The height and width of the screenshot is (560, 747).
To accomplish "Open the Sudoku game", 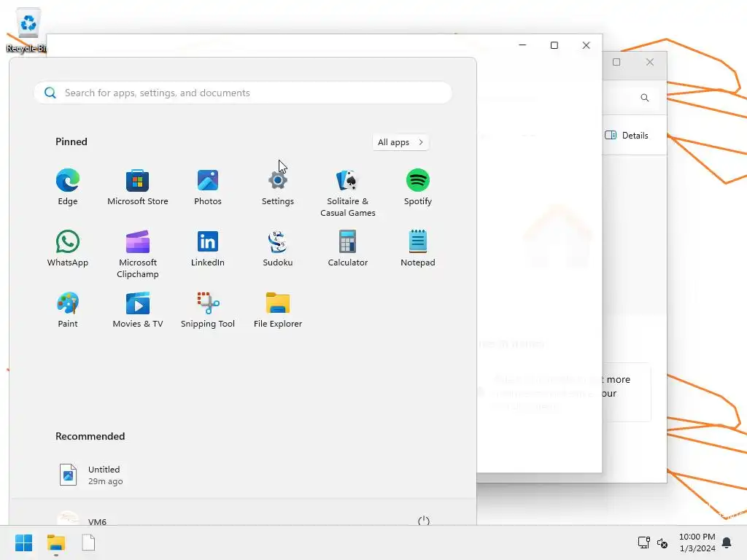I will (x=278, y=248).
